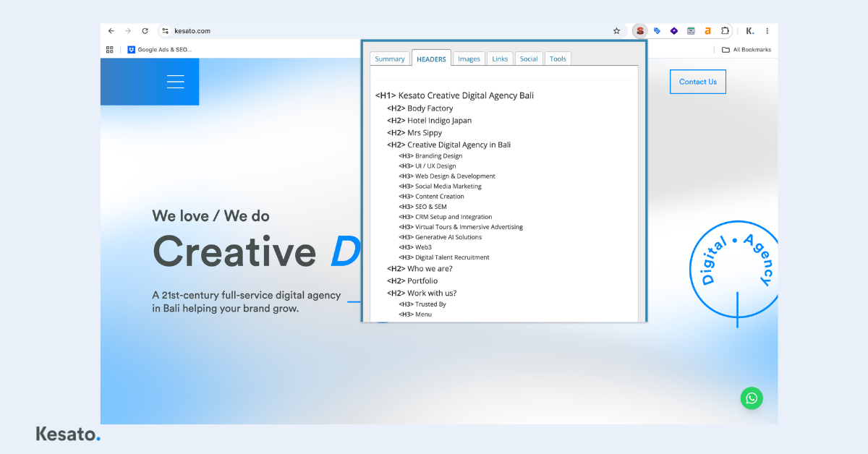This screenshot has height=454, width=868.
Task: Select H3 'UI / UX Design' row
Action: pyautogui.click(x=427, y=166)
